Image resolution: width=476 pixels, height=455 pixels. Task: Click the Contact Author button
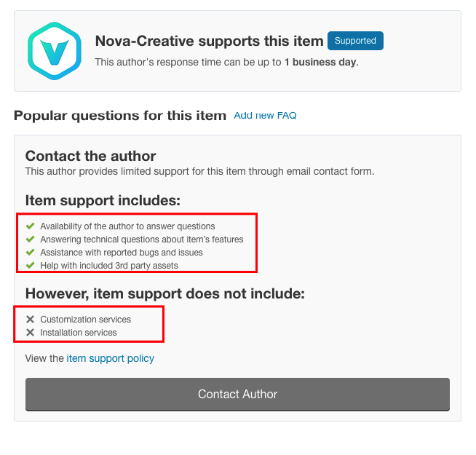point(237,395)
